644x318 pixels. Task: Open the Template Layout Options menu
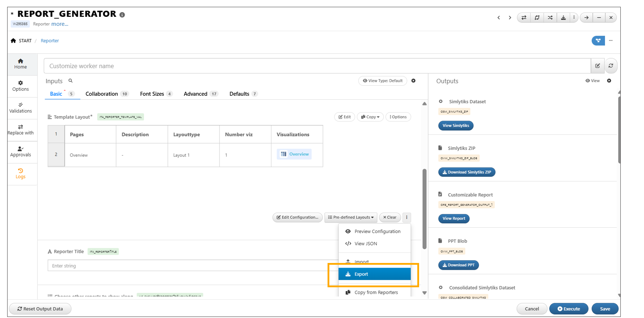(398, 117)
